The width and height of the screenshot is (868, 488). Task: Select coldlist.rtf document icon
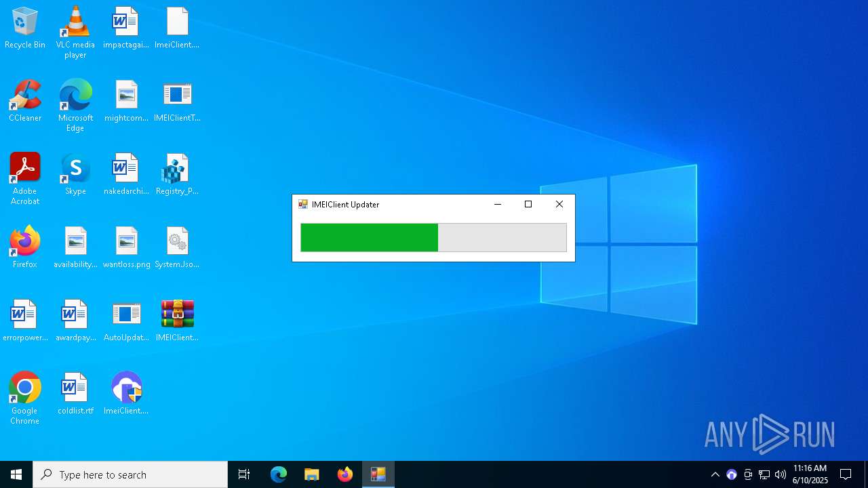click(75, 394)
